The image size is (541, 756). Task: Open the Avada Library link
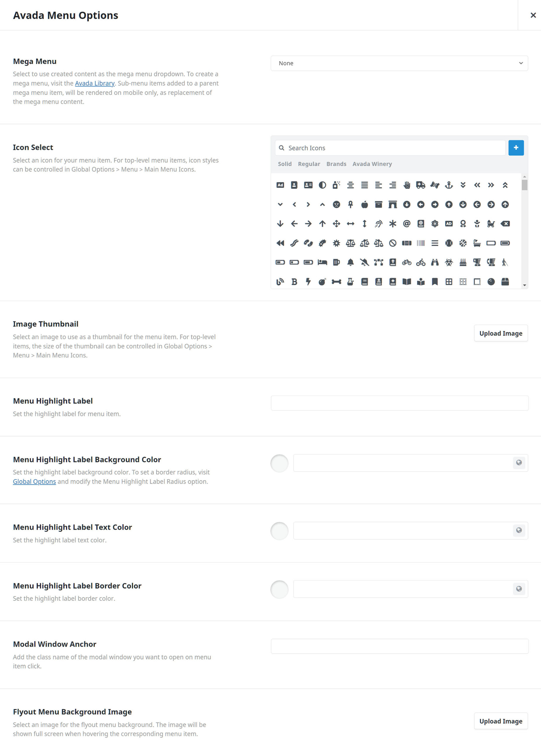click(x=95, y=83)
